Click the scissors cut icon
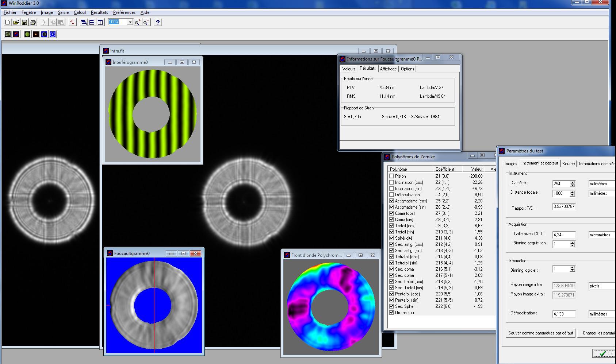This screenshot has height=364, width=616. click(x=44, y=22)
